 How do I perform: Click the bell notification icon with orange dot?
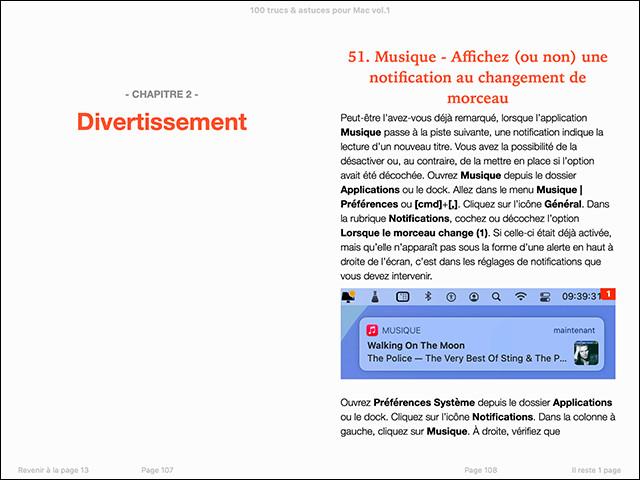349,297
